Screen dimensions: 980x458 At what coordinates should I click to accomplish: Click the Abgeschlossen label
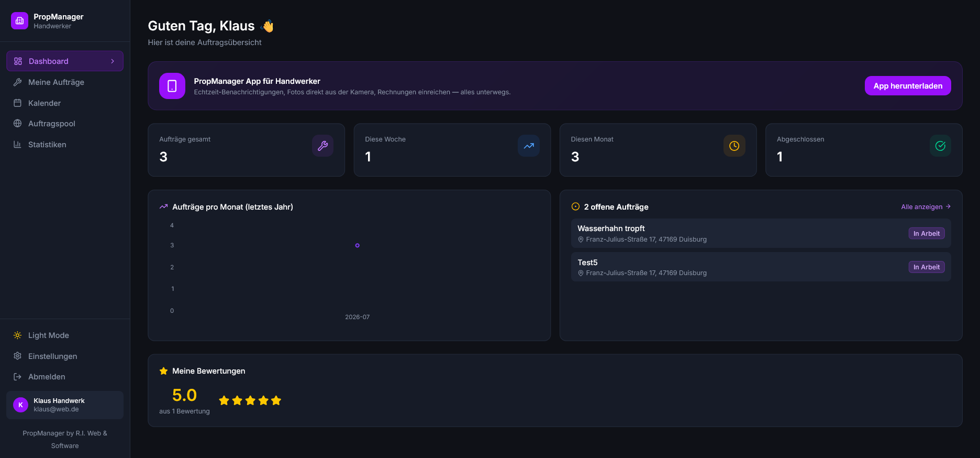pos(800,139)
